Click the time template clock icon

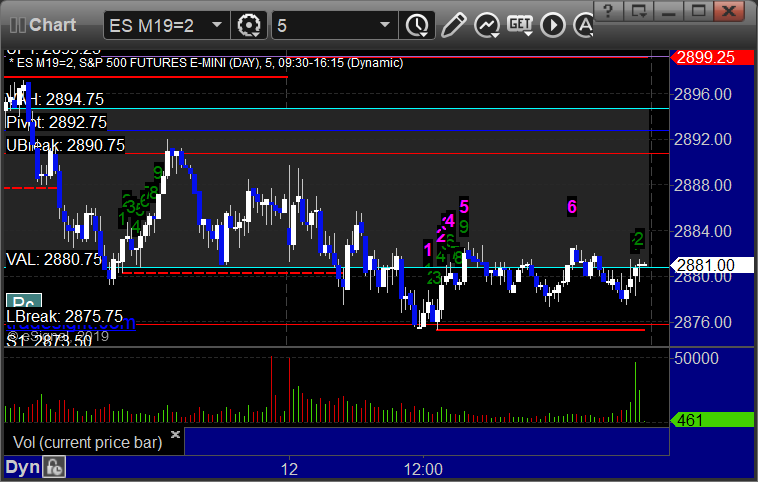click(x=417, y=25)
